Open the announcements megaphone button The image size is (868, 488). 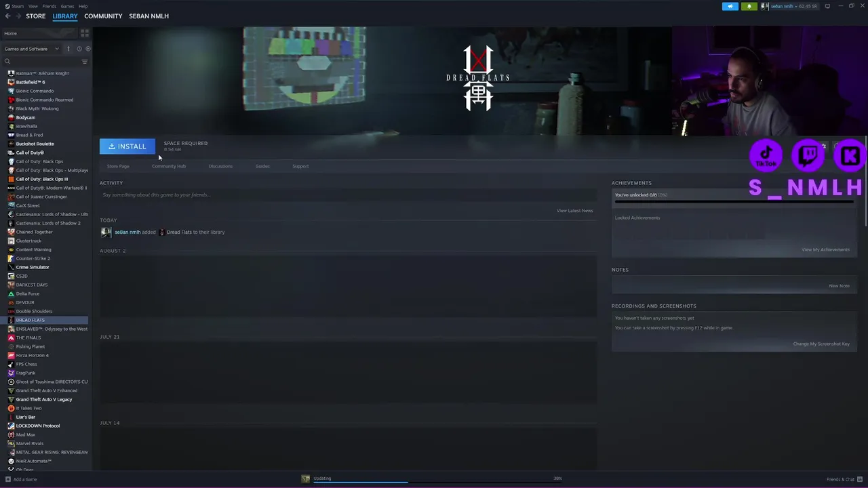[730, 6]
